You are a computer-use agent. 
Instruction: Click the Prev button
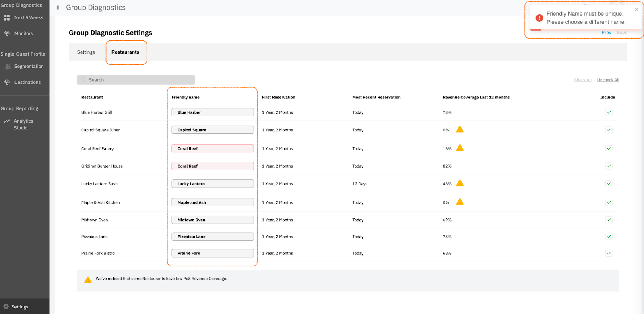tap(606, 33)
